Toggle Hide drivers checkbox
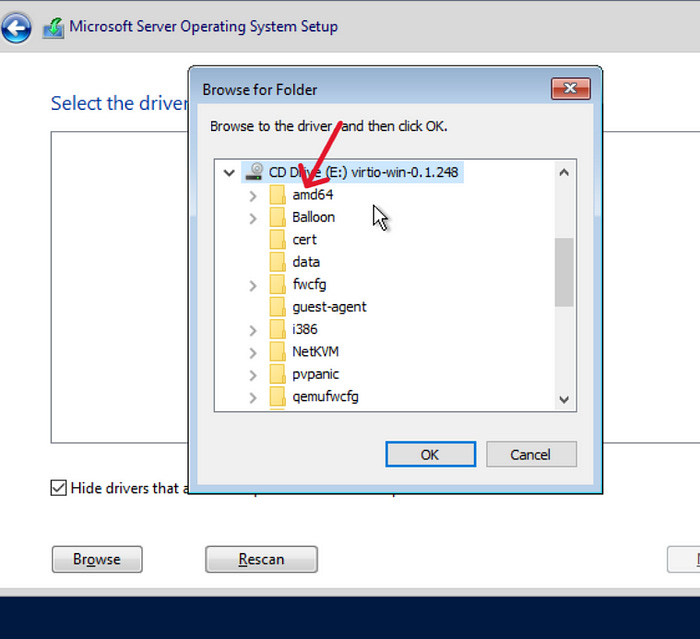Viewport: 700px width, 639px height. pos(58,488)
